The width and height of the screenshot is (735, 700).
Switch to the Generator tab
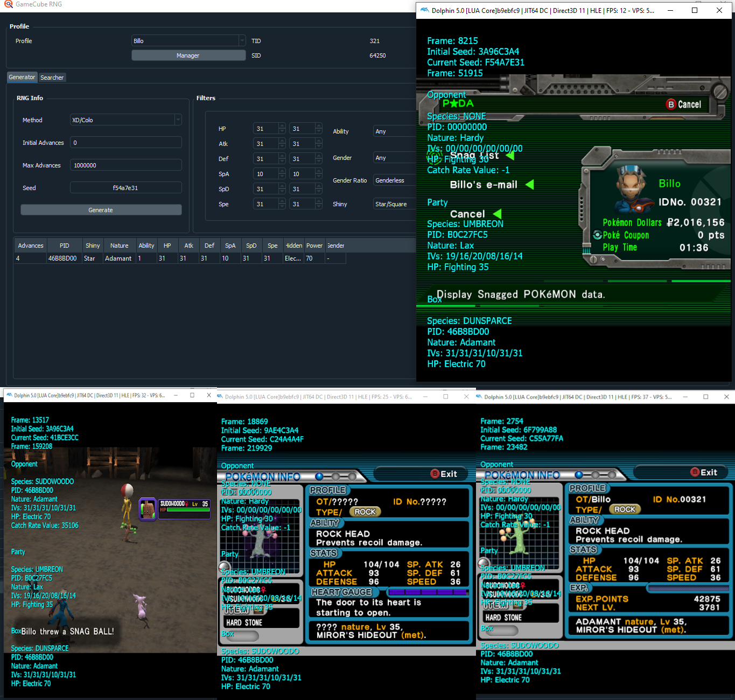(x=22, y=77)
